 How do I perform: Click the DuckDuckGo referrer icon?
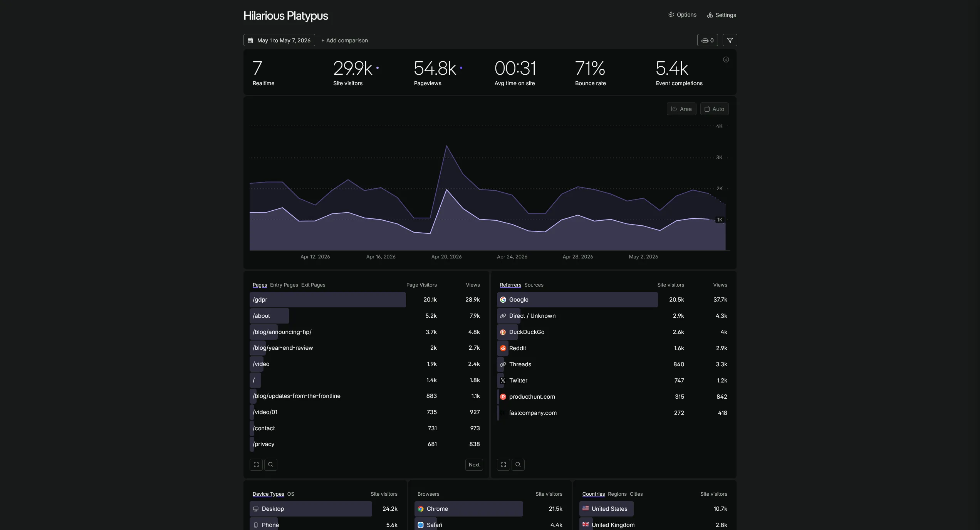[503, 332]
